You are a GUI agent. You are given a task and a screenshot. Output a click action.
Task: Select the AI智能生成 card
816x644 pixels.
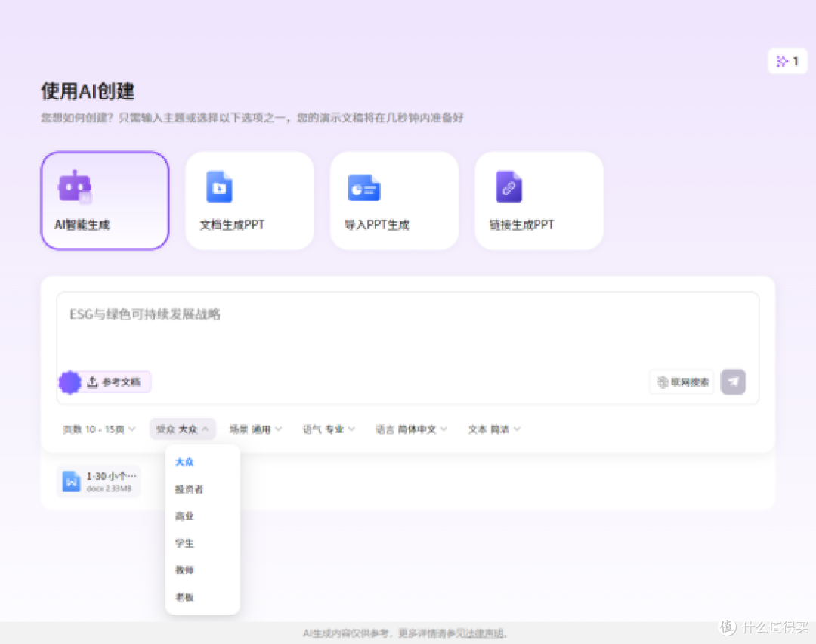coord(104,200)
